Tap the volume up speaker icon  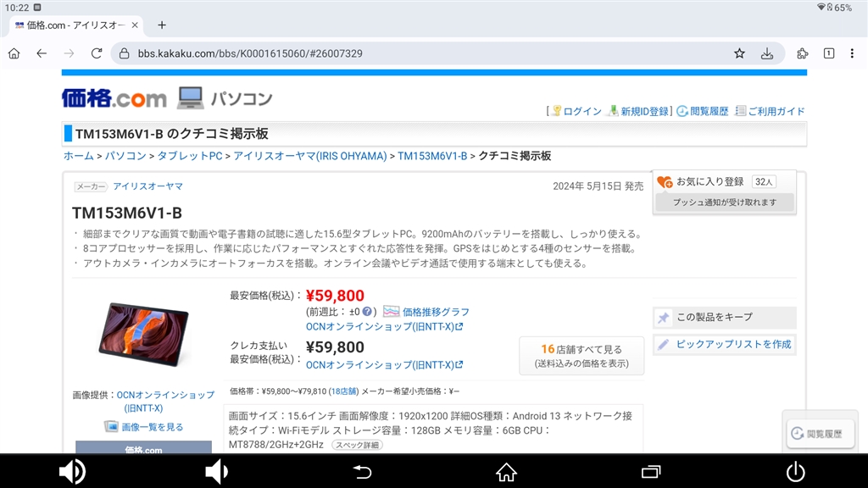coord(72,472)
